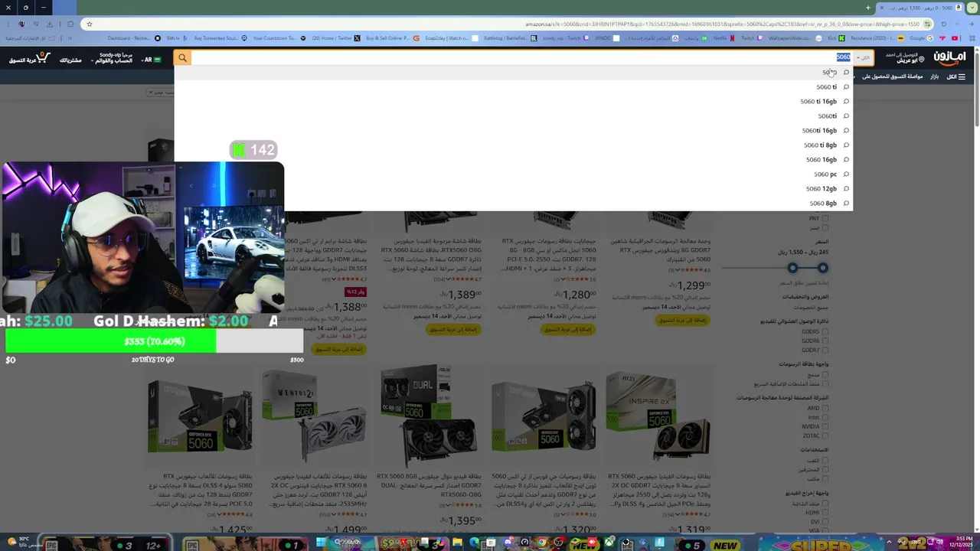Check the HDMI video output checkbox

point(825,513)
